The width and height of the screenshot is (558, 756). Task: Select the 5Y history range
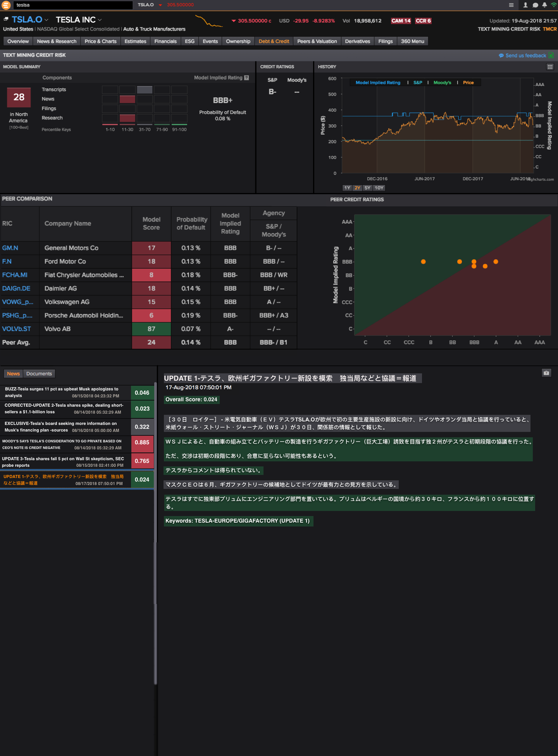click(x=367, y=188)
